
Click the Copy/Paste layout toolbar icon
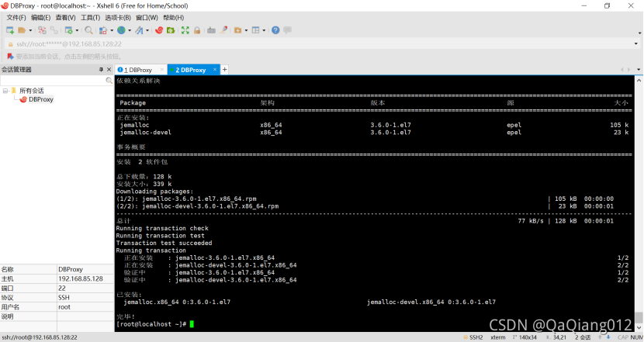tap(103, 30)
